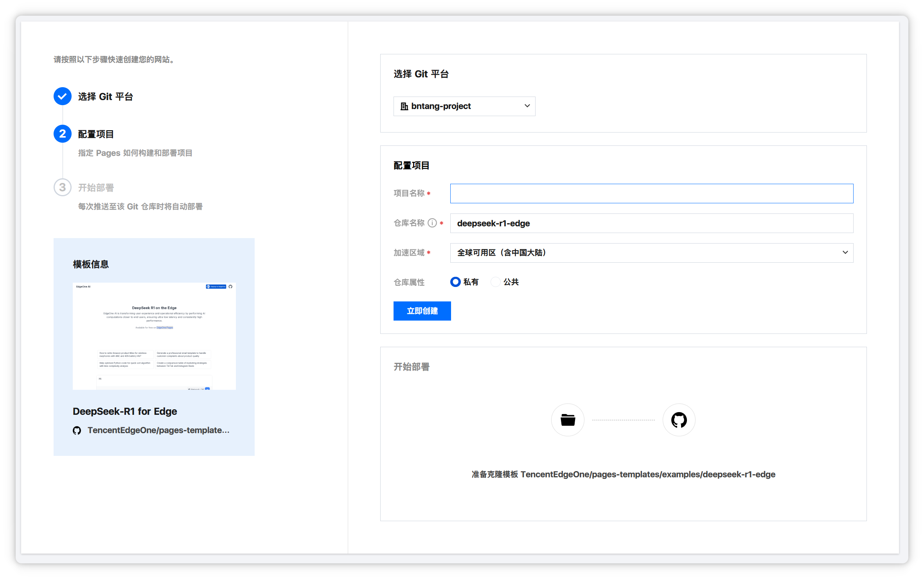
Task: Focus the 项目名称 input field
Action: (651, 194)
